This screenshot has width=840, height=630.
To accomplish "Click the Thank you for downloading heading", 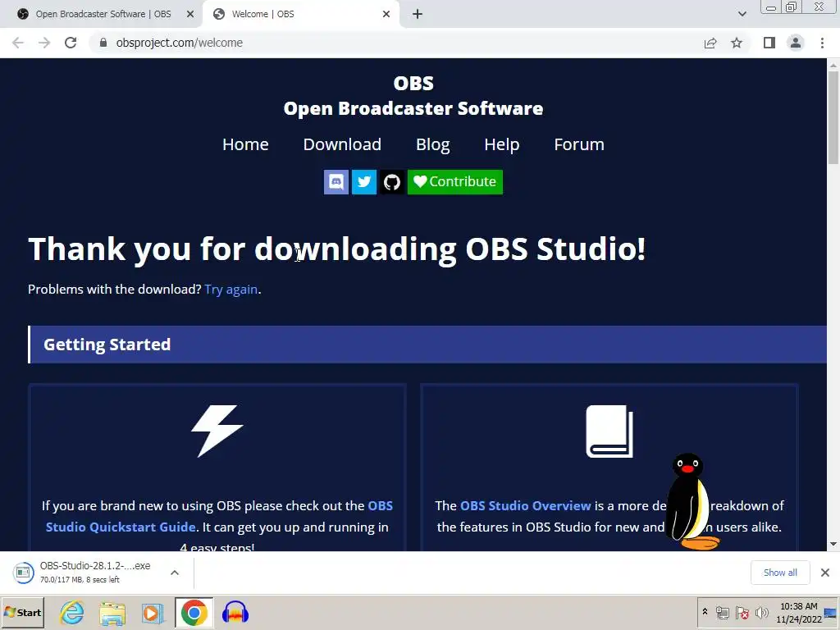I will (337, 249).
